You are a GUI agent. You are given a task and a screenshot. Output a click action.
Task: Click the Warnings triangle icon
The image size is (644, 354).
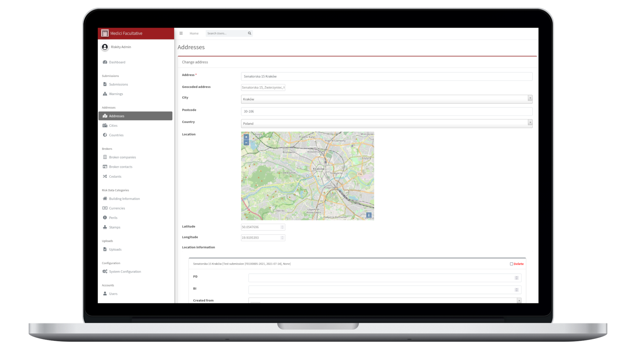pos(105,94)
